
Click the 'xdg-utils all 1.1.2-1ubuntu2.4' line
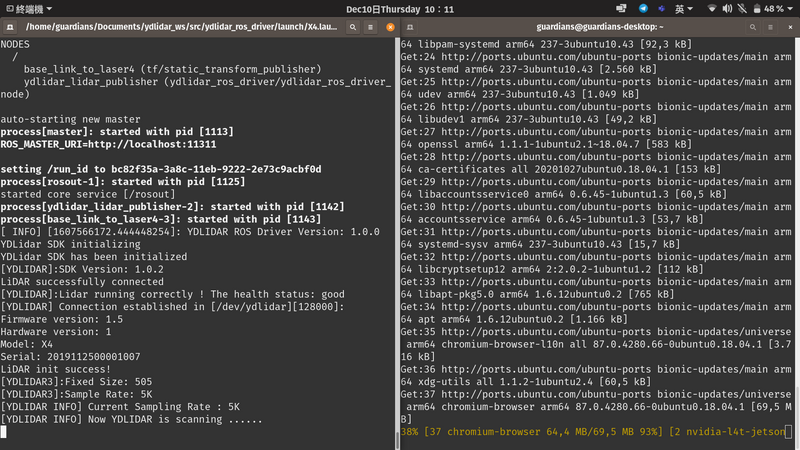click(x=526, y=382)
